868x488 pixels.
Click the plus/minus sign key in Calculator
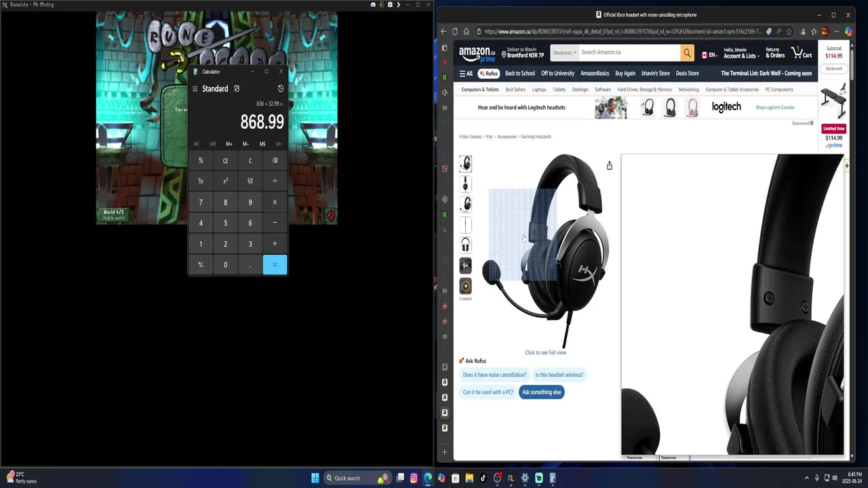(x=201, y=264)
